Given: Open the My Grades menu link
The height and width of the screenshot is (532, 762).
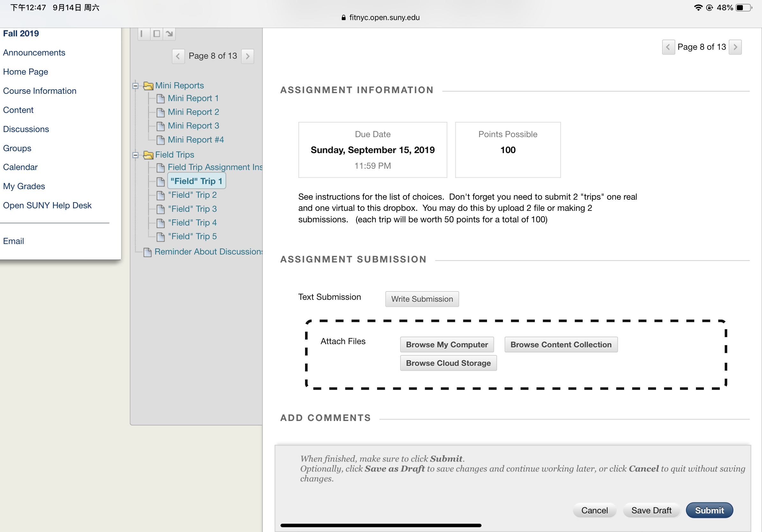Looking at the screenshot, I should [x=24, y=186].
